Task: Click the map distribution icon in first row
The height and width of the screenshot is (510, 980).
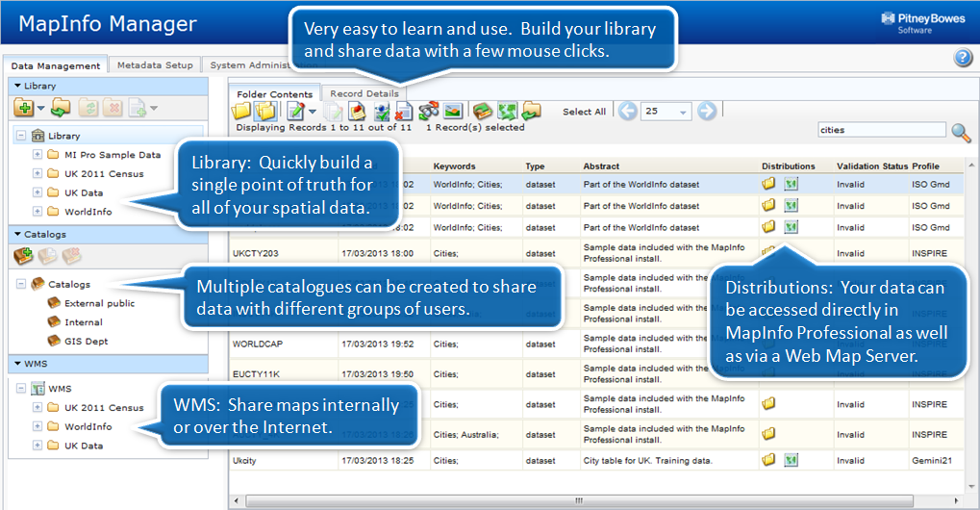Action: [792, 184]
